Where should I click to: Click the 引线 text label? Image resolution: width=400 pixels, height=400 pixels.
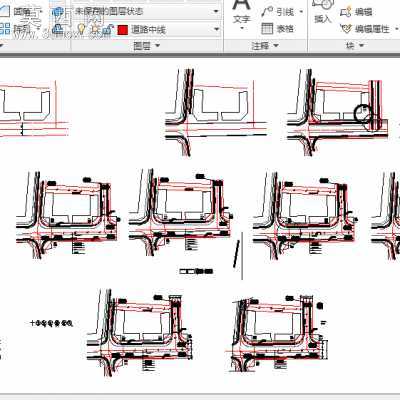(x=285, y=12)
